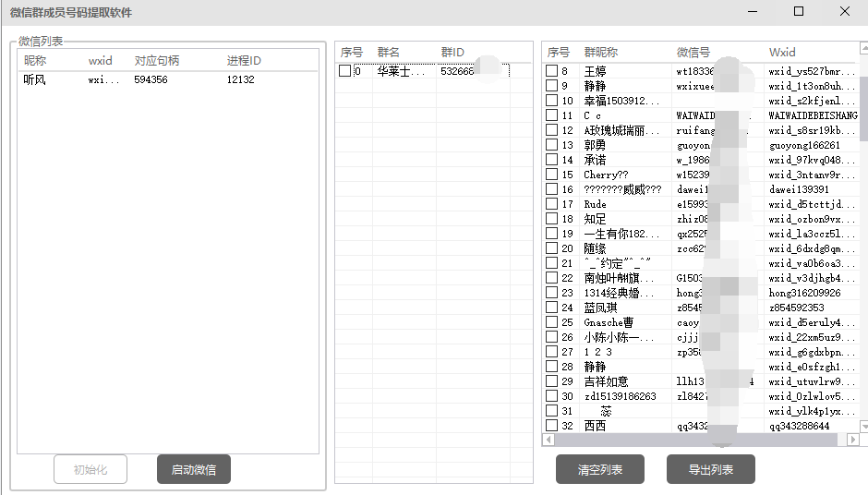Click the 群名 column header
Viewport: 868px width, 495px height.
(388, 52)
